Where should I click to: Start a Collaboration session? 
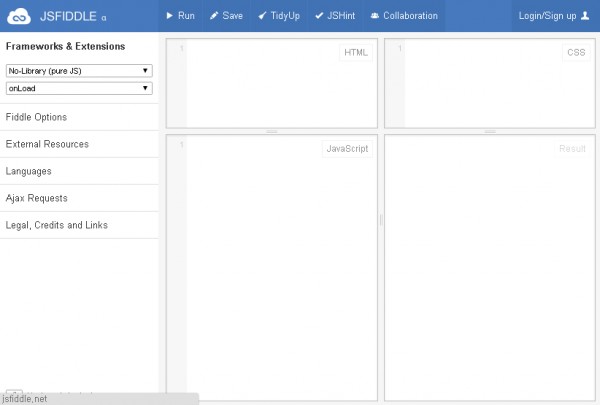404,16
